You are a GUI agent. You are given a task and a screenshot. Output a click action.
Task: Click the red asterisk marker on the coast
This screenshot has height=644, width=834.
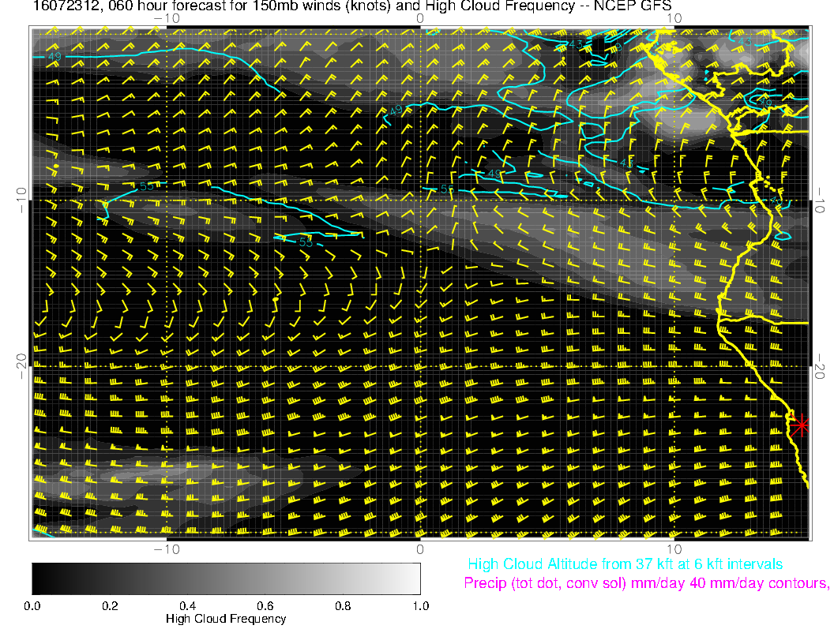pos(801,425)
